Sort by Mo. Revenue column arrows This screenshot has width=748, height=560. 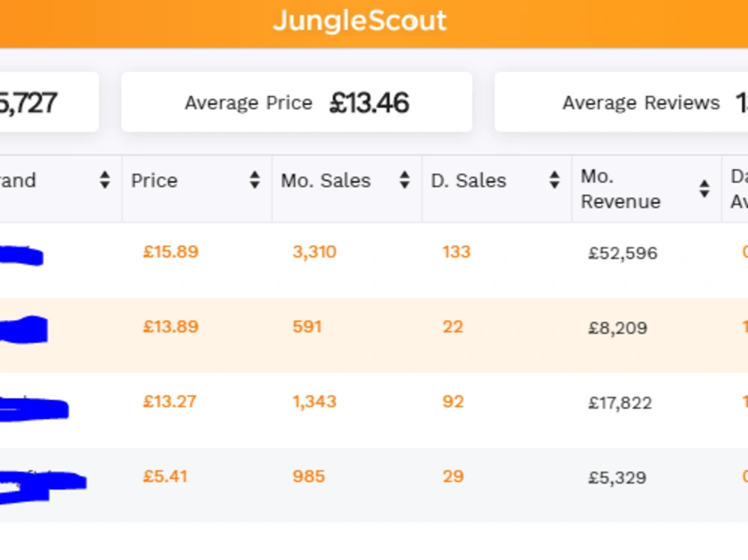[704, 189]
